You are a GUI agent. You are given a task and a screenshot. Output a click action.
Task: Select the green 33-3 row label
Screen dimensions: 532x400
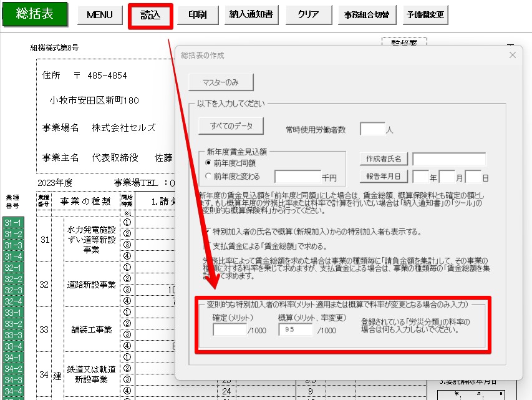point(13,335)
